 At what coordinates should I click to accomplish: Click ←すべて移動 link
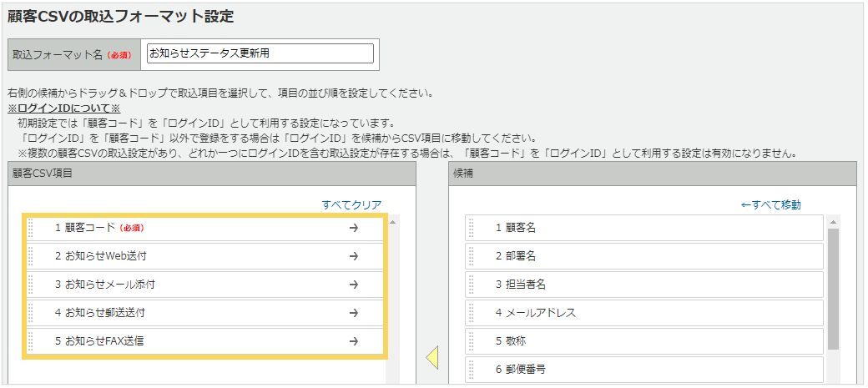[x=770, y=205]
